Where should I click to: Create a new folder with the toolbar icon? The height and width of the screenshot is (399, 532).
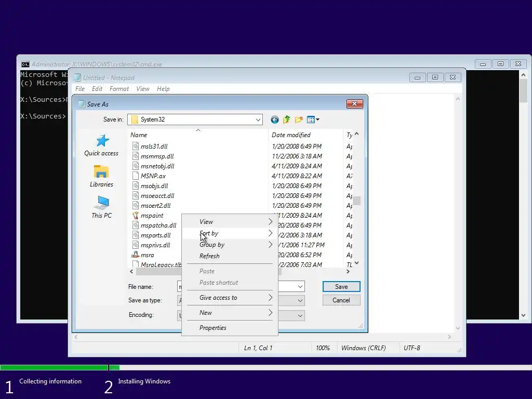[x=299, y=119]
